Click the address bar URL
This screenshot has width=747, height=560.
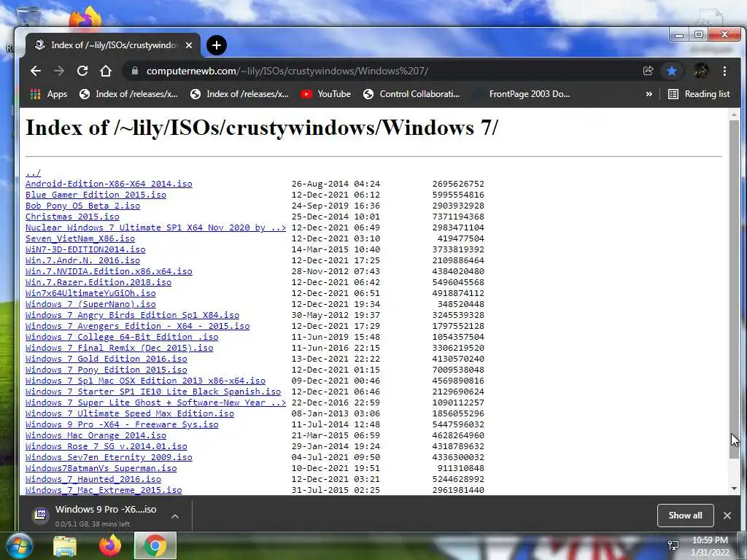287,71
